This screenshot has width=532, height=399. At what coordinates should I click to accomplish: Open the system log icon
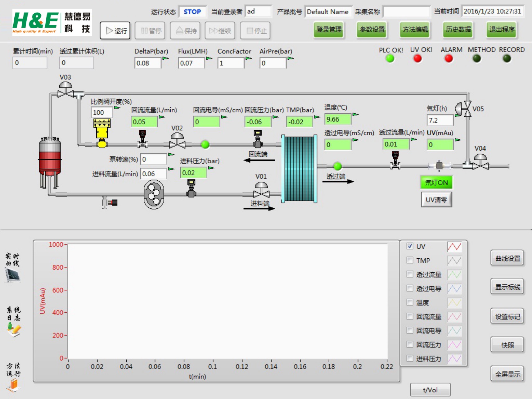[x=14, y=329]
